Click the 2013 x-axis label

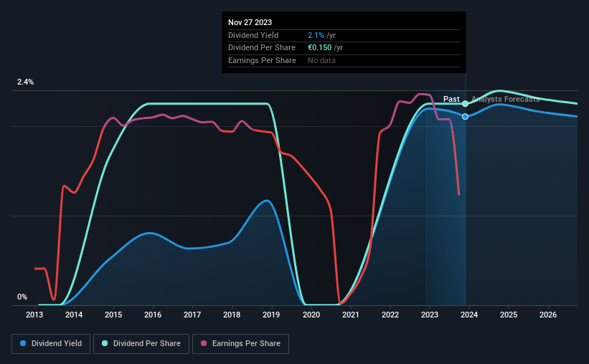pyautogui.click(x=34, y=315)
